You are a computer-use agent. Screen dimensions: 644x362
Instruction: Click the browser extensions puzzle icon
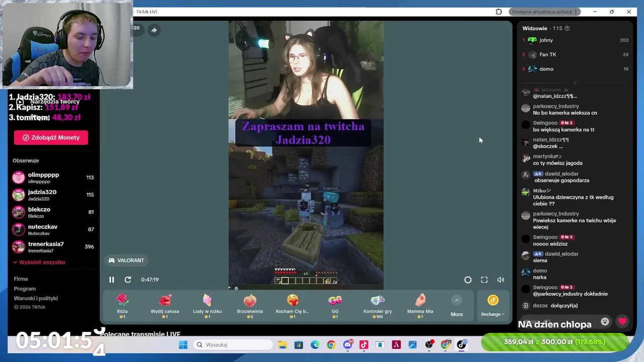499,12
